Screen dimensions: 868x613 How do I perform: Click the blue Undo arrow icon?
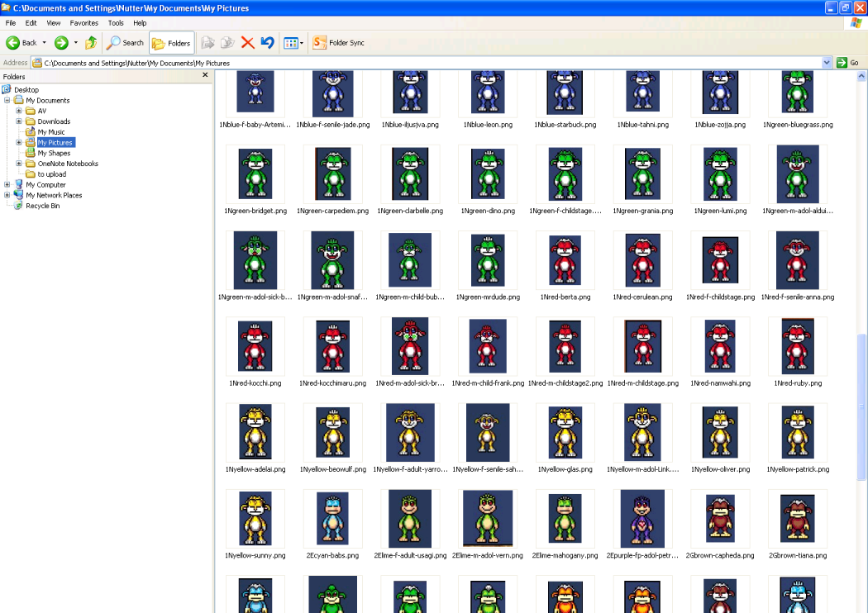267,43
